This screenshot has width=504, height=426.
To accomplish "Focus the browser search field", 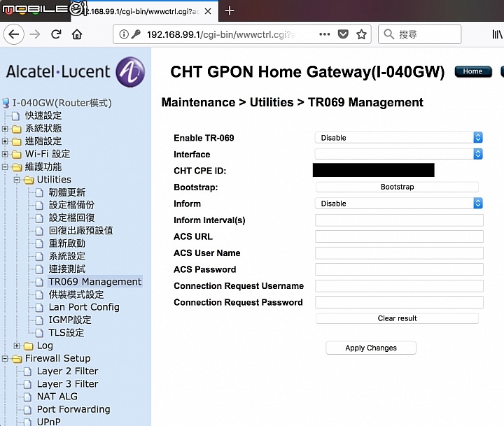I will click(x=419, y=34).
